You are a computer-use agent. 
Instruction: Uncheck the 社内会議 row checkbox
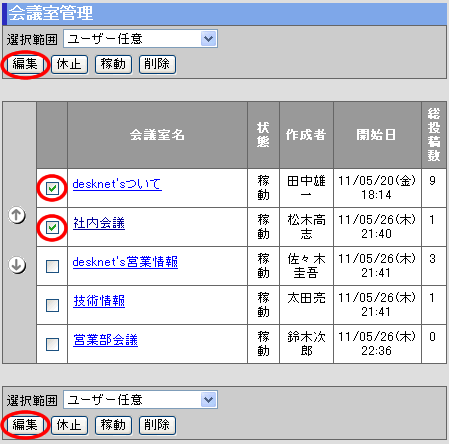click(x=52, y=227)
